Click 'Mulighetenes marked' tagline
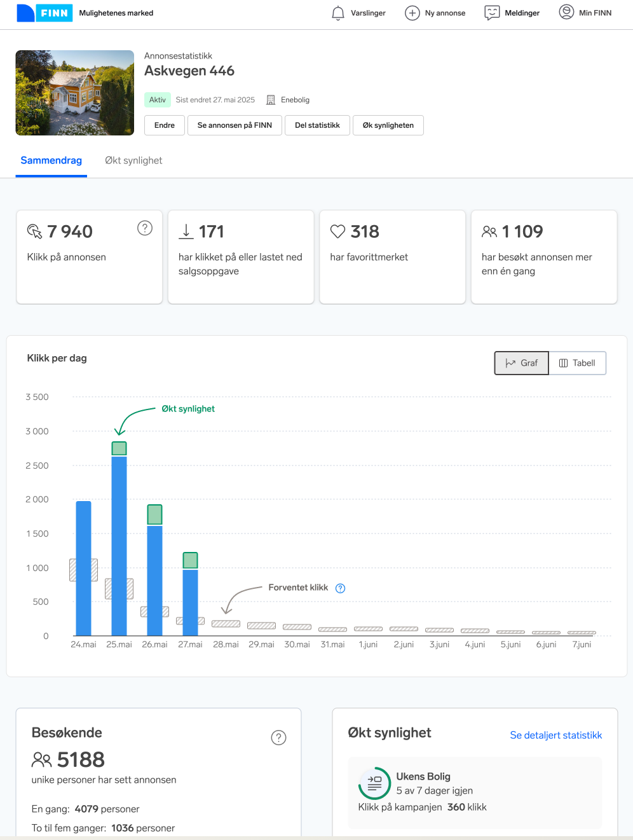This screenshot has width=633, height=840. click(116, 13)
